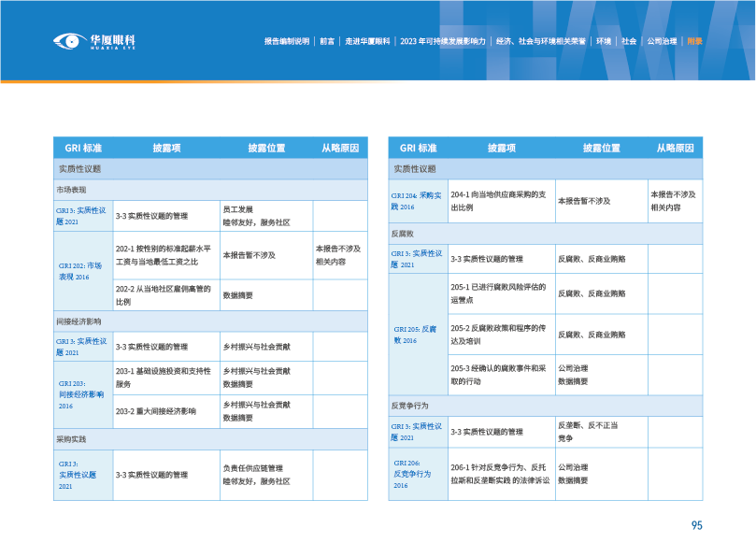Switch to the 社会 tab

tap(629, 41)
